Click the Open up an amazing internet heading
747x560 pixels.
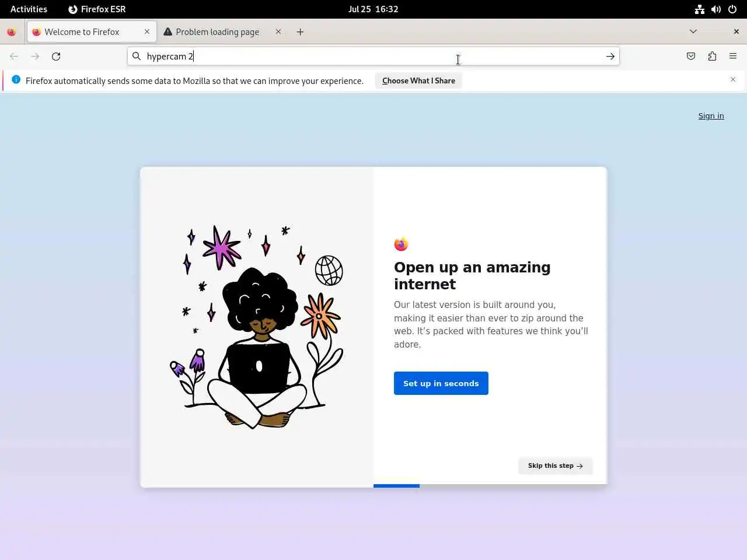472,275
